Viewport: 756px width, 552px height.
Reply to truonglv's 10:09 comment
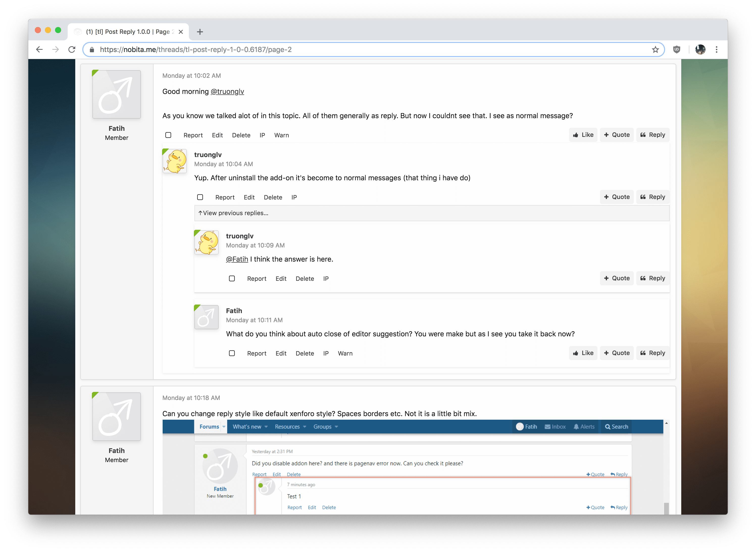point(652,278)
